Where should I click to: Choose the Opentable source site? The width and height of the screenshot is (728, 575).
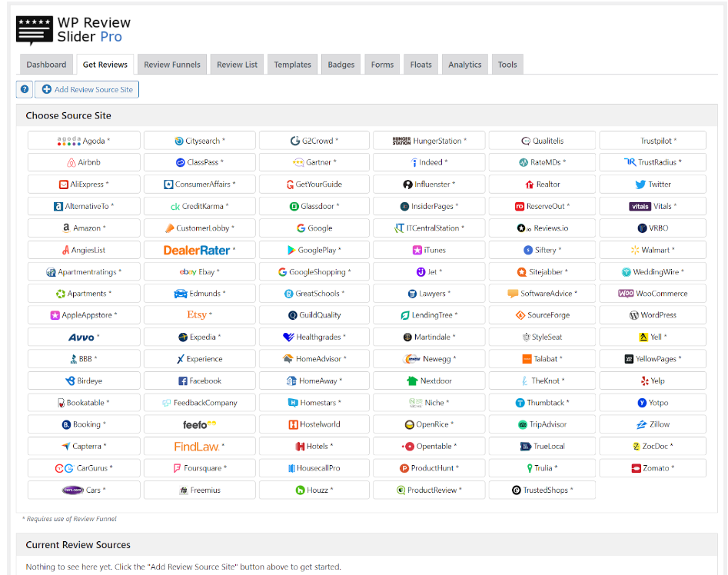(429, 446)
